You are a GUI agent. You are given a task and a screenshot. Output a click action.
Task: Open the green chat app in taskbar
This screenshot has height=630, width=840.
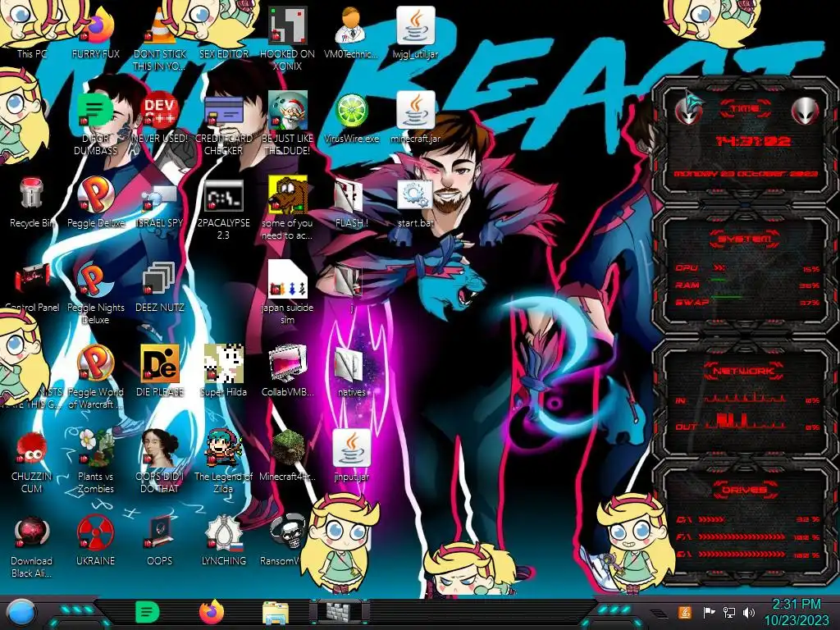tap(148, 612)
